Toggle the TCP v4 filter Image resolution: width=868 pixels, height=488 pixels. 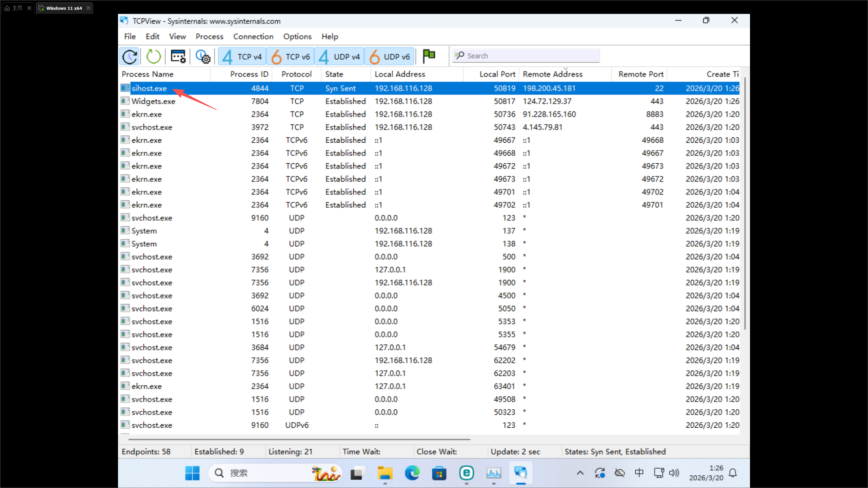(242, 57)
